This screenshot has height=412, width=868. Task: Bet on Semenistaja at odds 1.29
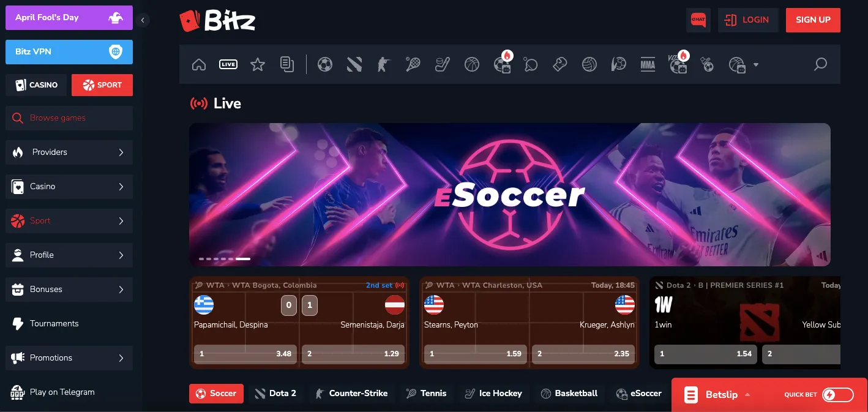(353, 354)
